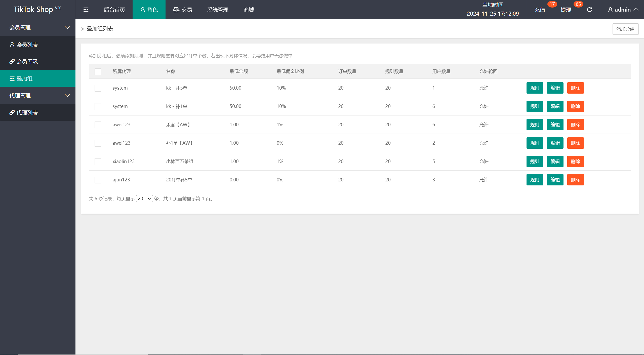Click 删除 for kk - 补1单
Viewport: 644px width, 355px height.
point(575,106)
